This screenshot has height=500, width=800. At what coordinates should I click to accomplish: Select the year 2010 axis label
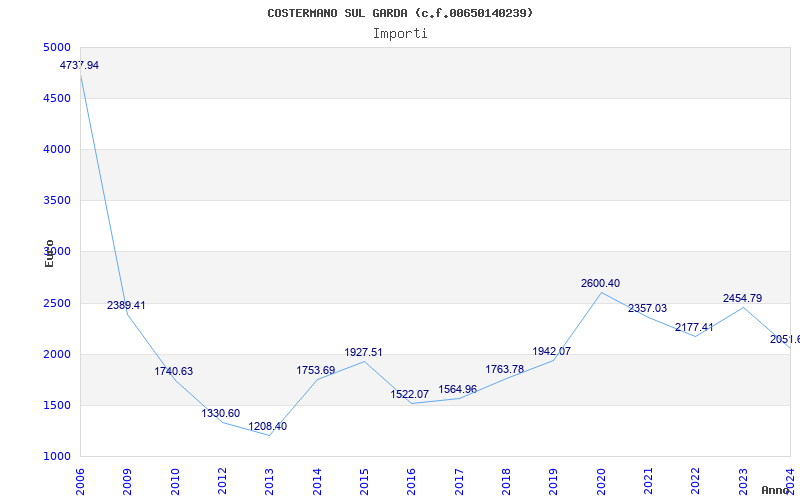point(175,482)
